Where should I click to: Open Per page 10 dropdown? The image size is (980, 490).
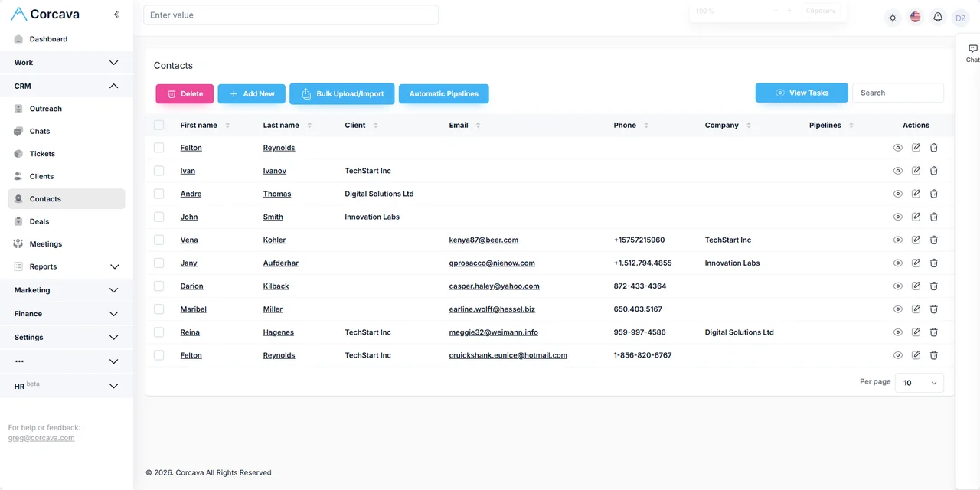tap(920, 383)
